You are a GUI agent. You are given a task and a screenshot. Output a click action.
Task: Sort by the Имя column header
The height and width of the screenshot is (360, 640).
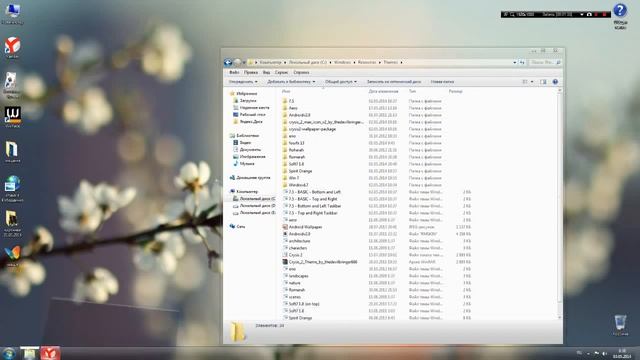(286, 91)
